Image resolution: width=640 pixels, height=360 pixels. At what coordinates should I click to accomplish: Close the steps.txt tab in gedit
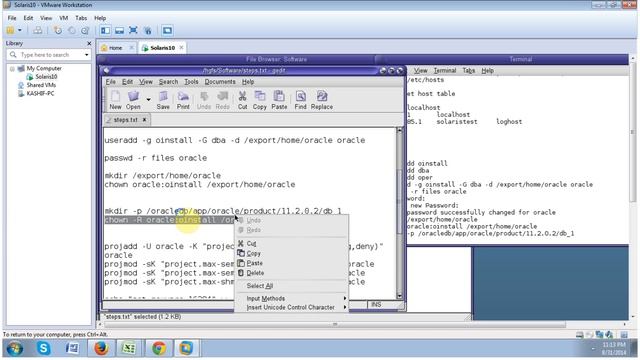point(144,120)
